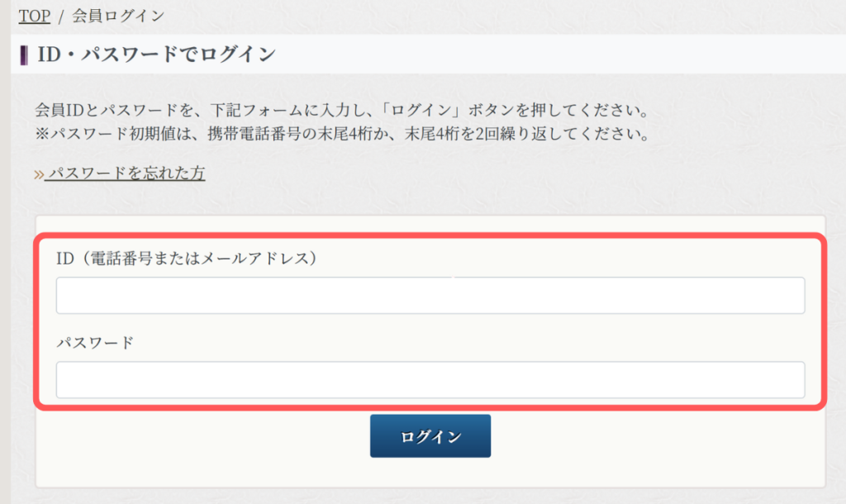Open the パスワードを忘れた方 link

125,174
